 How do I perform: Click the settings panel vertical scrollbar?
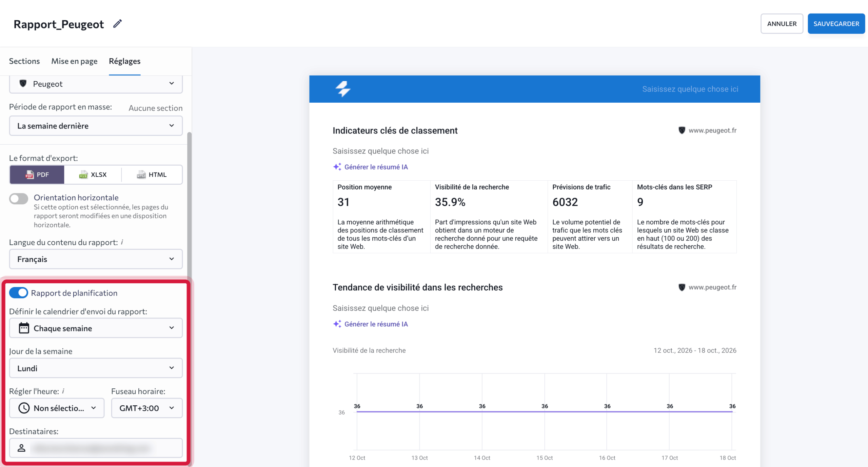pyautogui.click(x=190, y=203)
